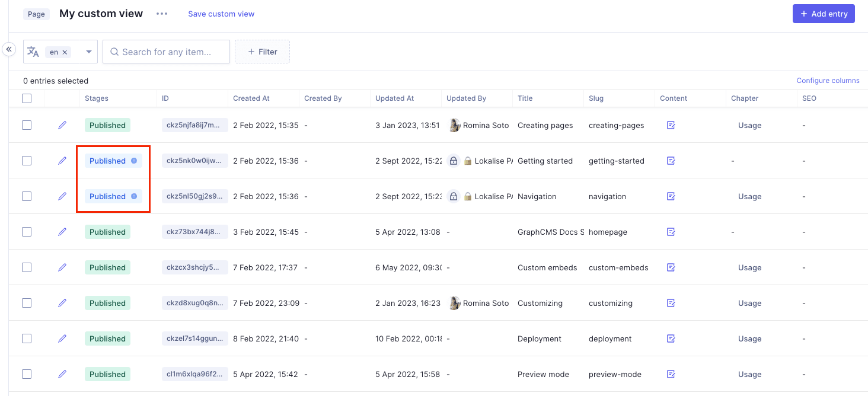Click the info dot on Getting started's Published badge
Viewport: 868px width, 396px height.
(134, 161)
